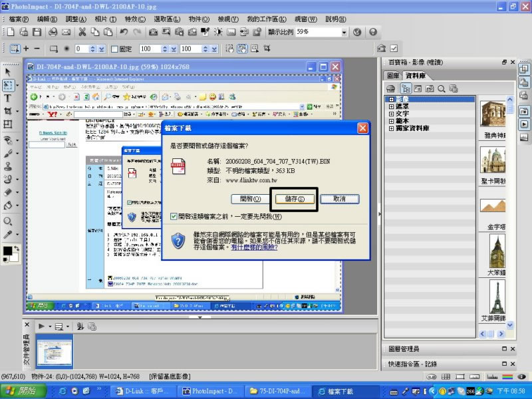Click the 儲存(S) button in the download dialog
This screenshot has height=399, width=532.
295,199
